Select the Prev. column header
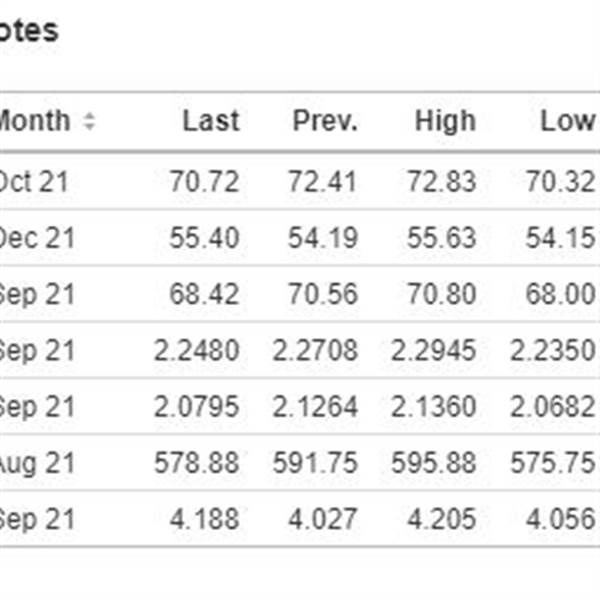 [324, 121]
